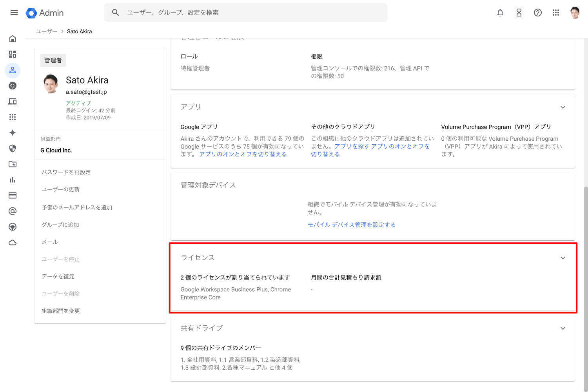The image size is (588, 392).
Task: Open Apps grid icon in sidebar
Action: [x=13, y=117]
